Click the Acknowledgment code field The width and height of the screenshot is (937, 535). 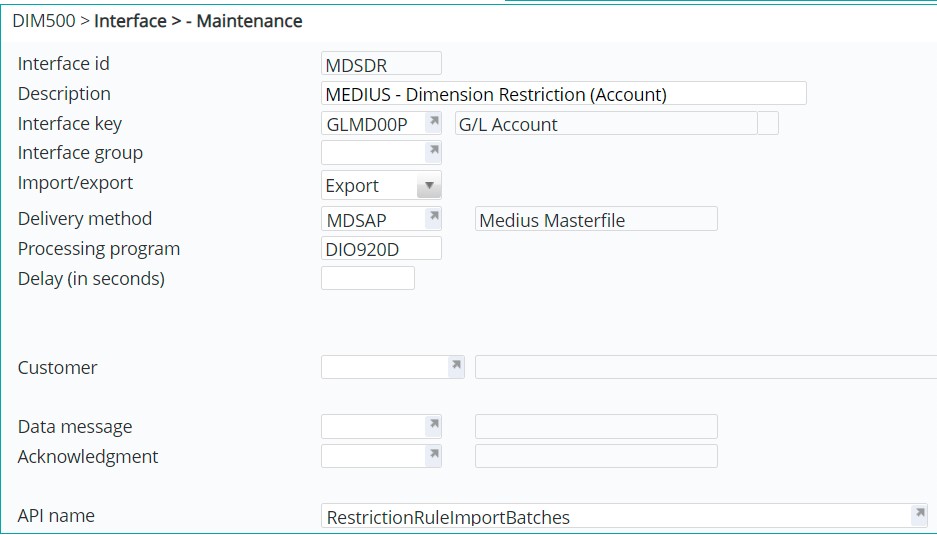point(372,456)
